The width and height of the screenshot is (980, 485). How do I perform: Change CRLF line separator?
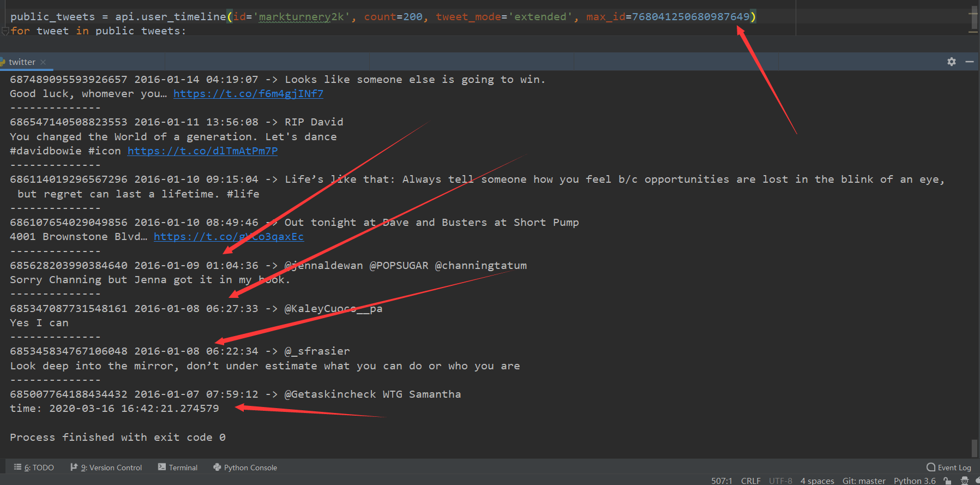[750, 481]
